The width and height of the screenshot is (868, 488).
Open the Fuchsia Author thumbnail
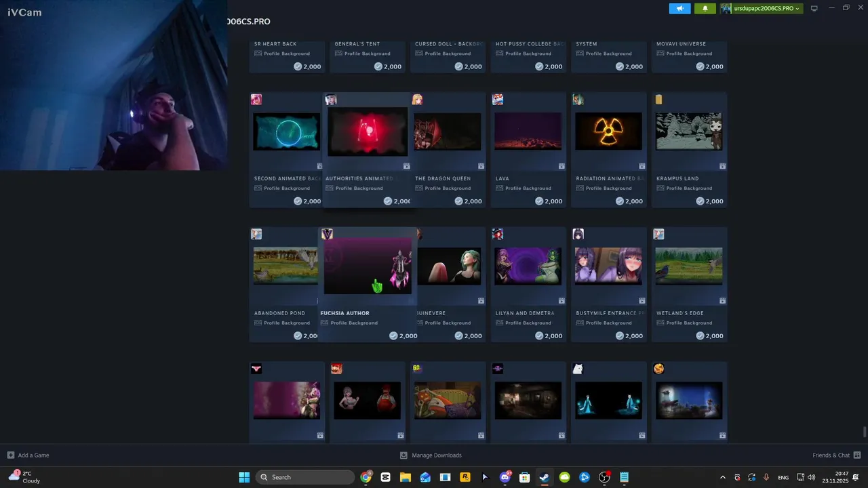point(368,266)
